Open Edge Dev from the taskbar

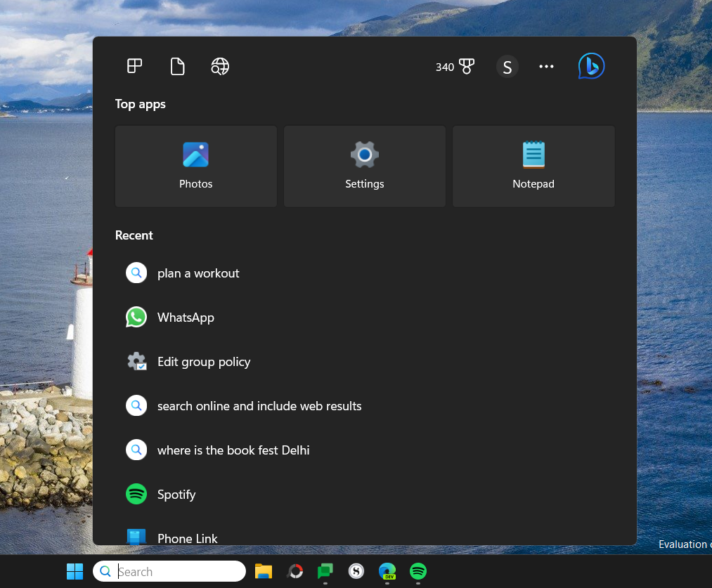(387, 571)
